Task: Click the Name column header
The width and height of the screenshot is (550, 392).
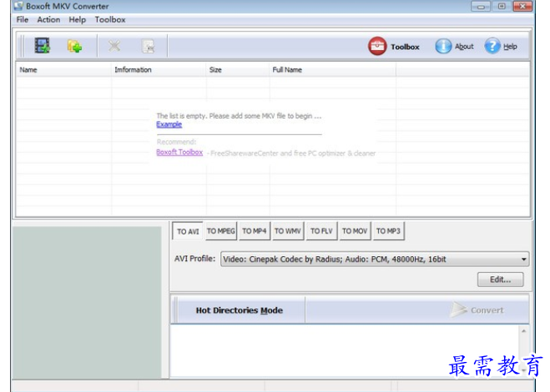Action: click(x=63, y=70)
